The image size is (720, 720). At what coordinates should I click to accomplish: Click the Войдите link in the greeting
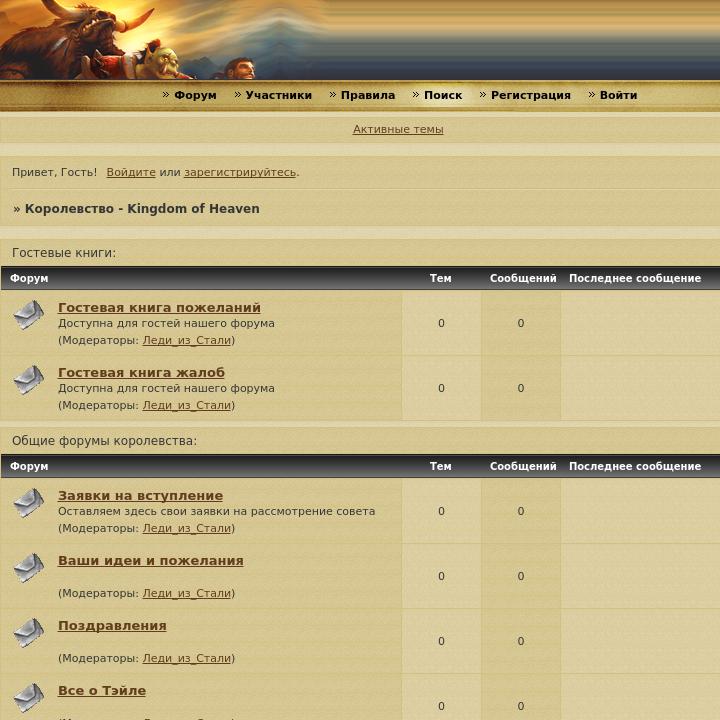(131, 172)
